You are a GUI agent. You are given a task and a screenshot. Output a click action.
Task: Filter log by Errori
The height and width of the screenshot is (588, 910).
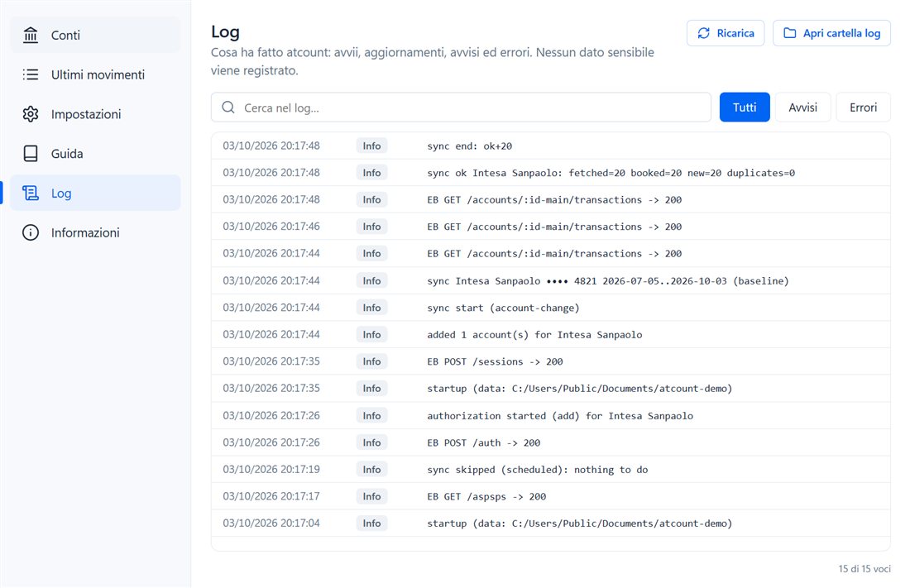[x=863, y=108]
